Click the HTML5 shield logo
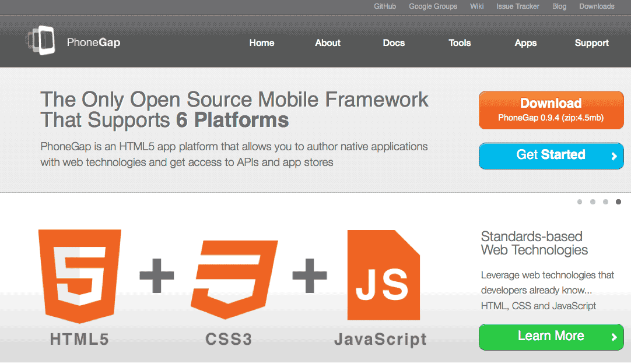Viewport: 631px width, 364px height. click(79, 276)
